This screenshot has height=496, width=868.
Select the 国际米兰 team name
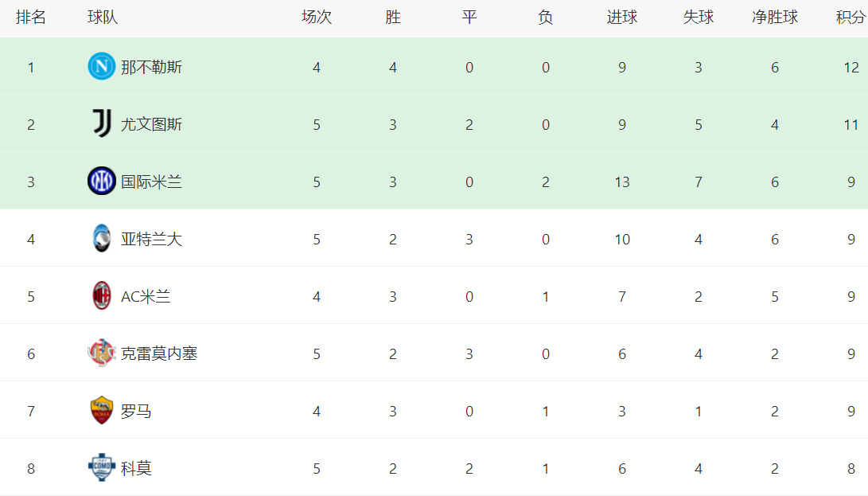pyautogui.click(x=151, y=182)
